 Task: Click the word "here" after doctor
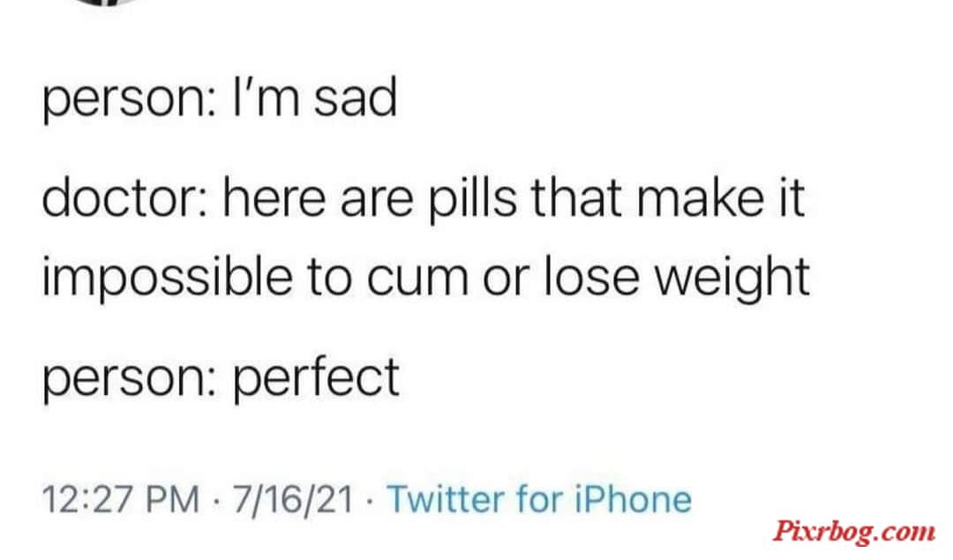pos(274,198)
